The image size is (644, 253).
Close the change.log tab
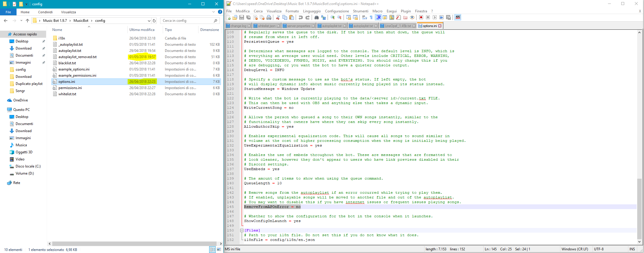click(249, 26)
